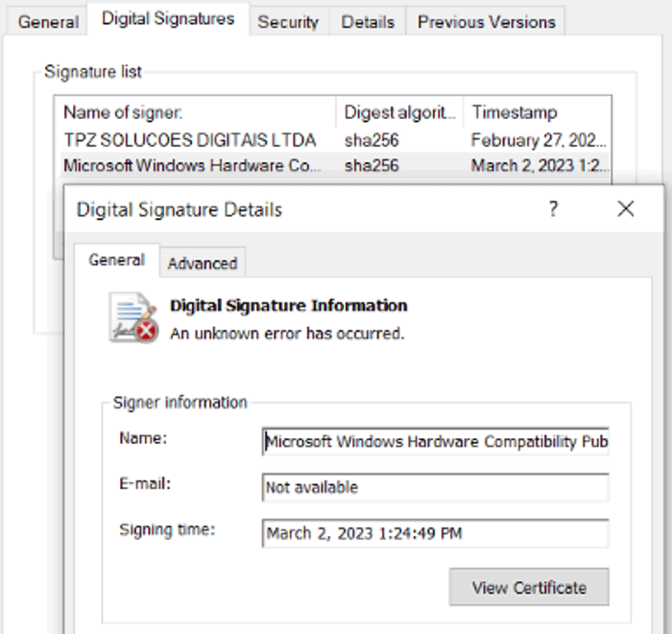The height and width of the screenshot is (634, 672).
Task: Open the Security tab
Action: click(x=288, y=21)
